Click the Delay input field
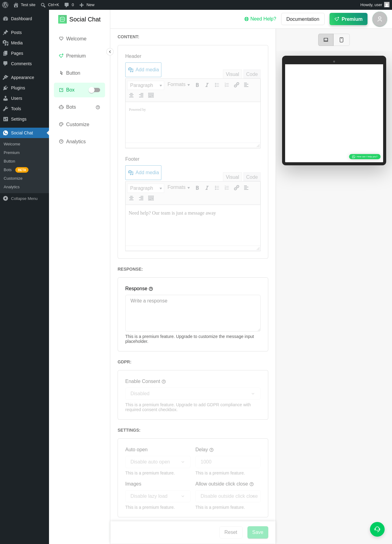 (x=228, y=462)
